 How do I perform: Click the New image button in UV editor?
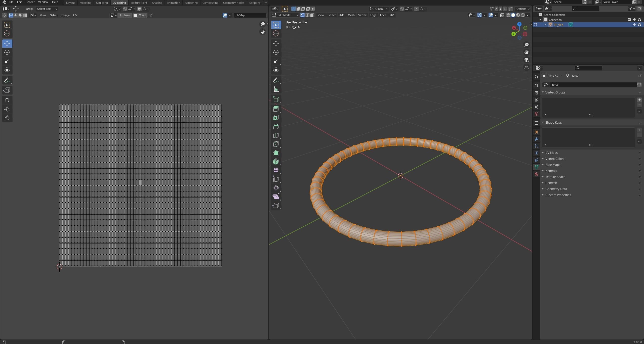point(125,15)
